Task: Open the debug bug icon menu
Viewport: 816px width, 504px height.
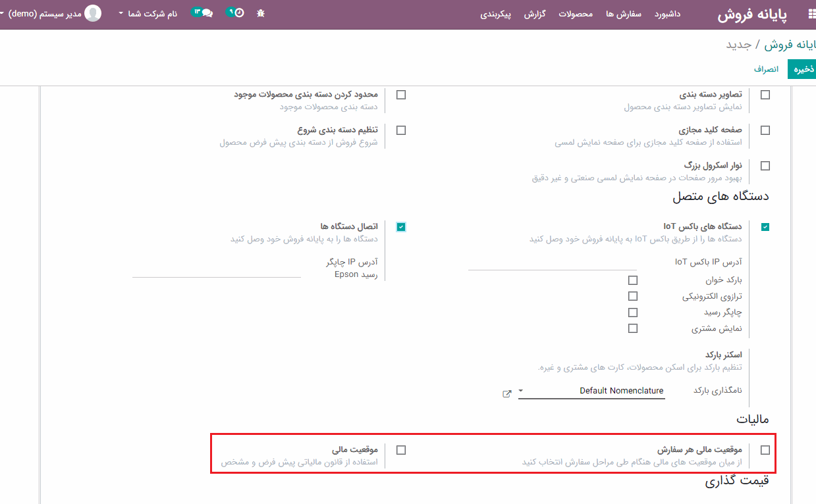Action: point(261,13)
